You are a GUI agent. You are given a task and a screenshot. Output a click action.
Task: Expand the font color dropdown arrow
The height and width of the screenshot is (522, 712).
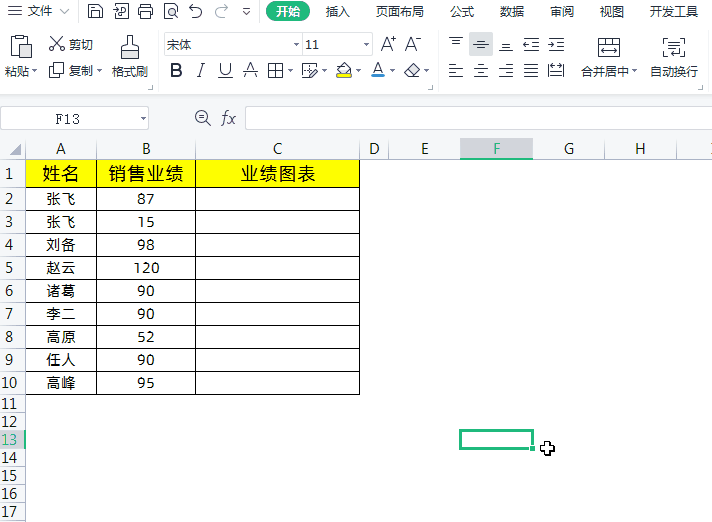[392, 71]
